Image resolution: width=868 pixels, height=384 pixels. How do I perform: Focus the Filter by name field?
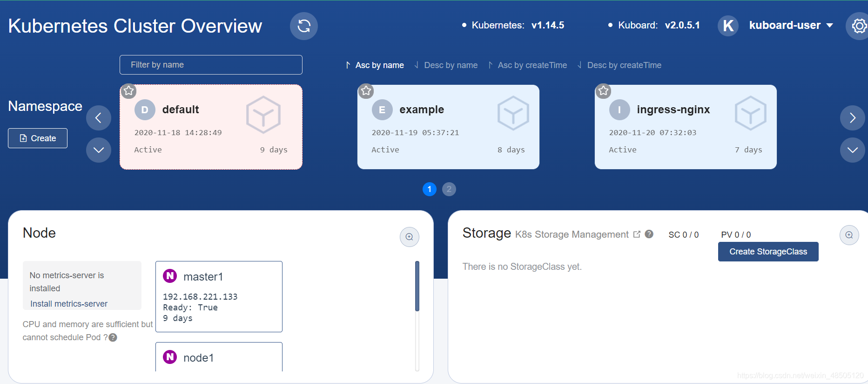coord(211,65)
